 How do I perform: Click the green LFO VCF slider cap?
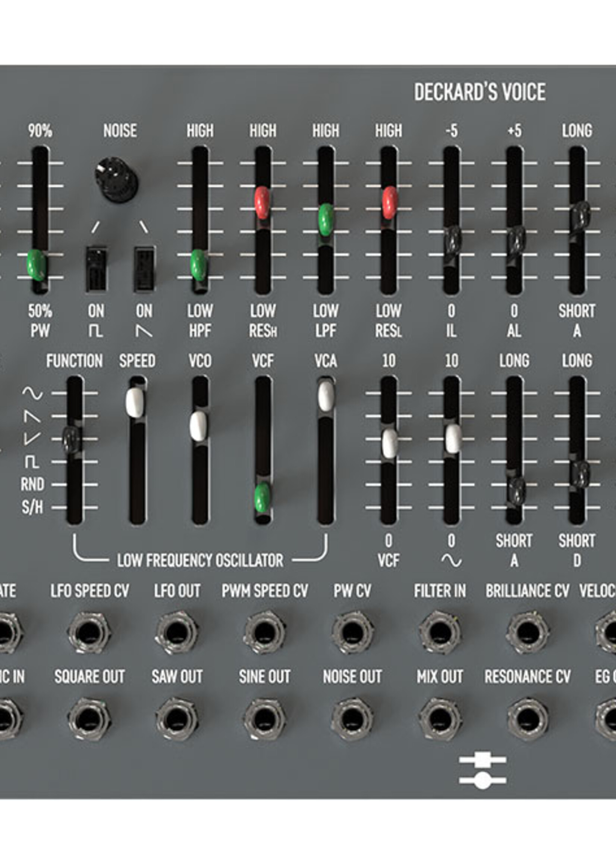tap(262, 497)
